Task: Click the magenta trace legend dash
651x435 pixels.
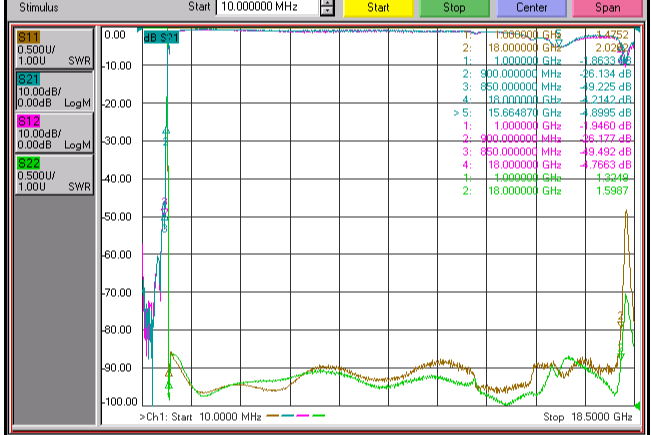Action: pyautogui.click(x=303, y=415)
